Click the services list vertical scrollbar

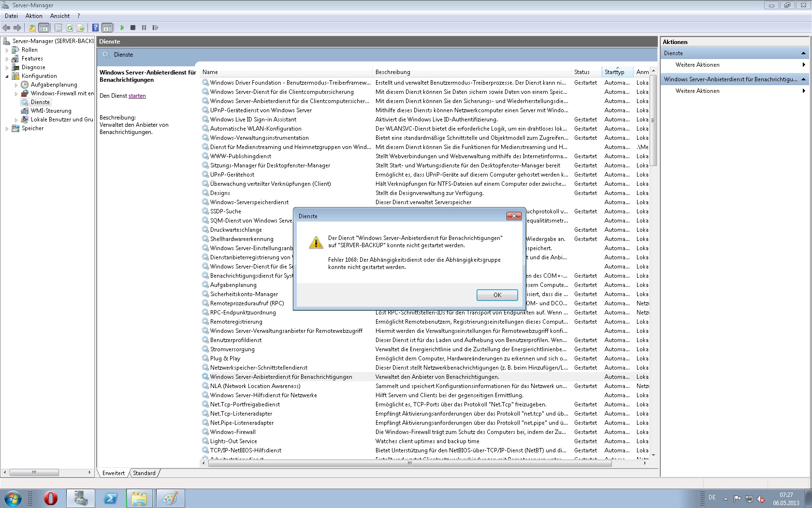pos(653,121)
